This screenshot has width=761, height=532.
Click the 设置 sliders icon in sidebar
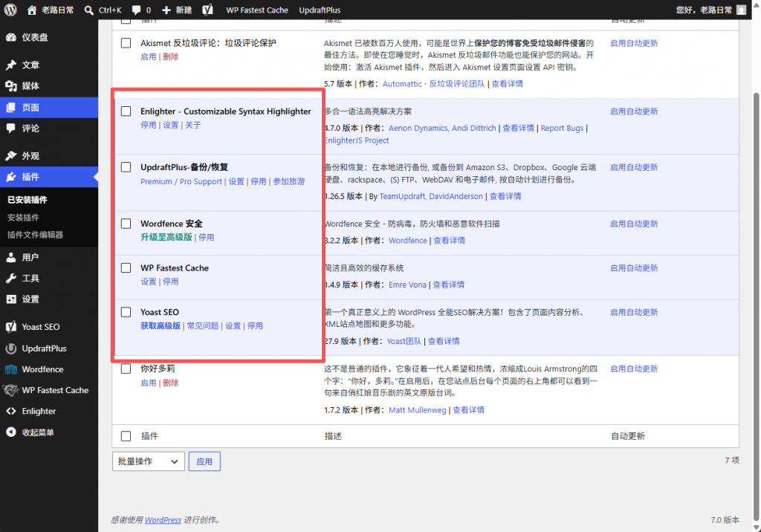coord(11,299)
